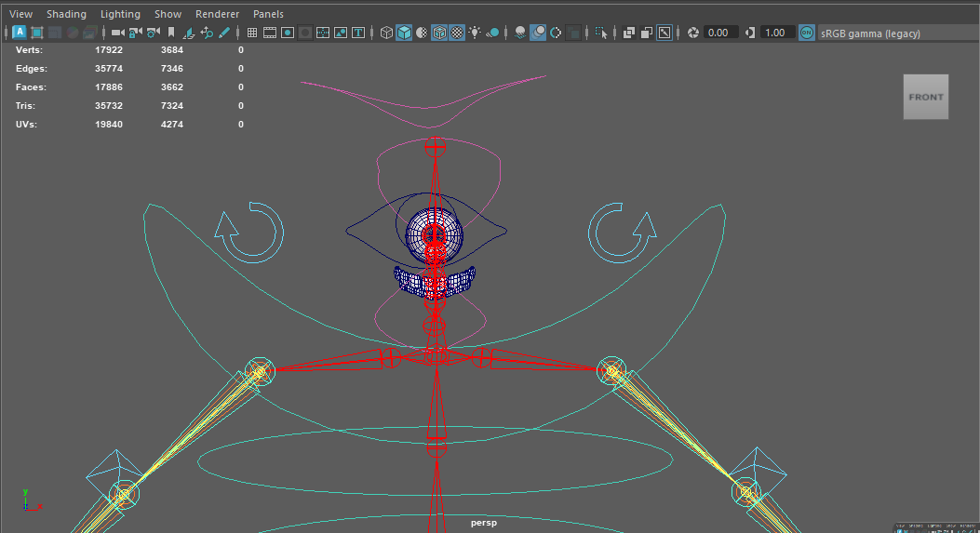Click the FRONT face of view cube
The width and height of the screenshot is (980, 533).
(x=925, y=97)
